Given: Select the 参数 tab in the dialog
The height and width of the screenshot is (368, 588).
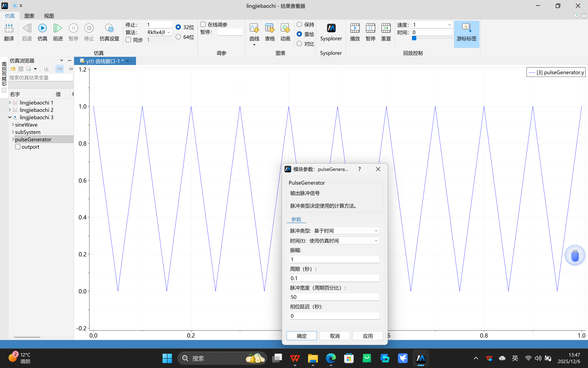Looking at the screenshot, I should (x=296, y=219).
